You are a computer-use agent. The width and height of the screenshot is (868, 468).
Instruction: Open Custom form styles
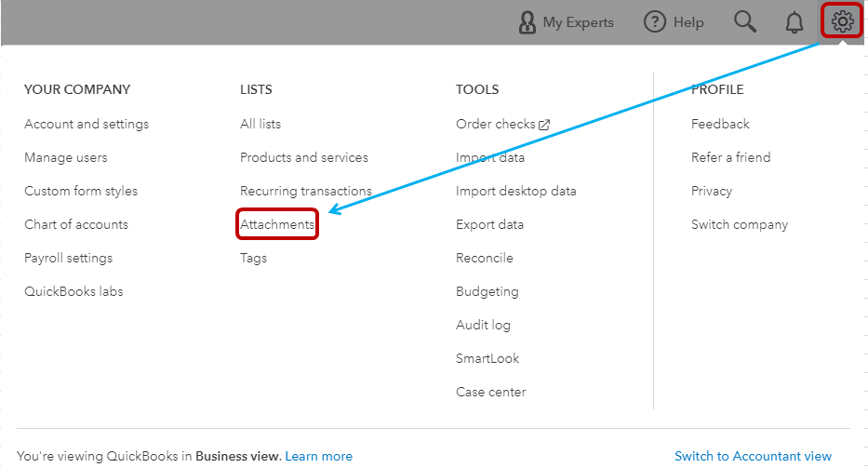pyautogui.click(x=81, y=191)
